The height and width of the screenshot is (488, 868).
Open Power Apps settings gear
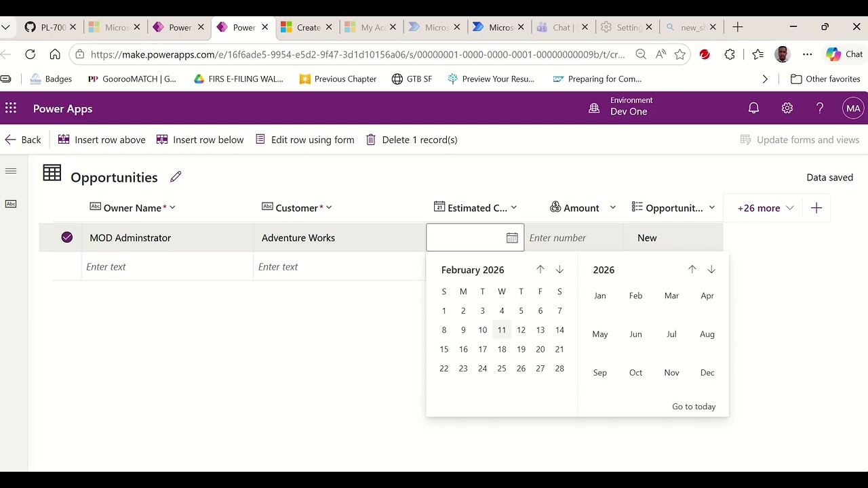tap(787, 108)
